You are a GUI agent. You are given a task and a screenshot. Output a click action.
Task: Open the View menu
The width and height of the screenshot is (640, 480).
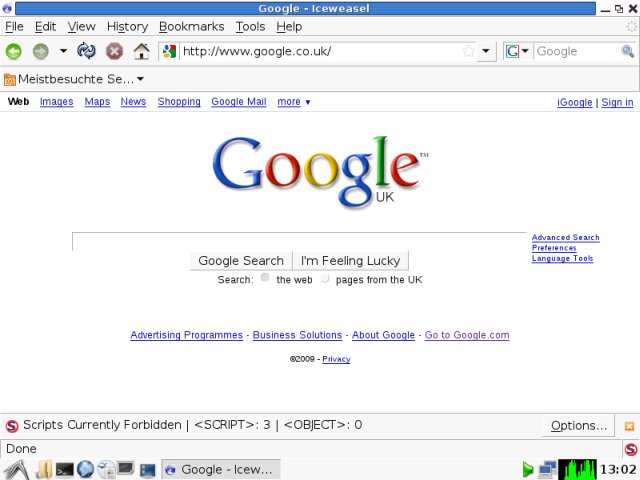81,27
